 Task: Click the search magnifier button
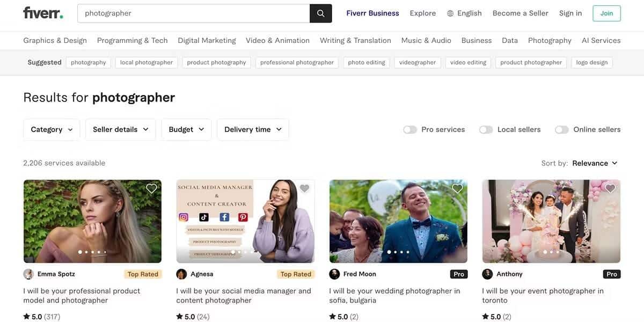[x=321, y=13]
